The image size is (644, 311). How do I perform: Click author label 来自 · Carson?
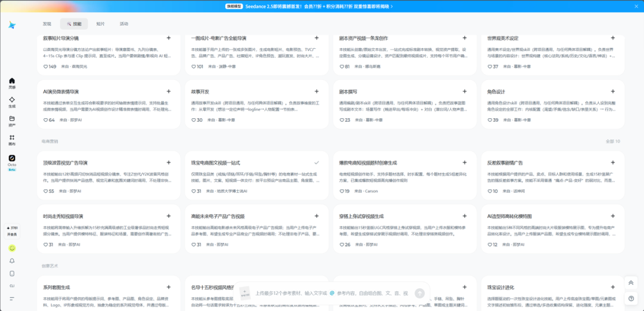point(366,191)
